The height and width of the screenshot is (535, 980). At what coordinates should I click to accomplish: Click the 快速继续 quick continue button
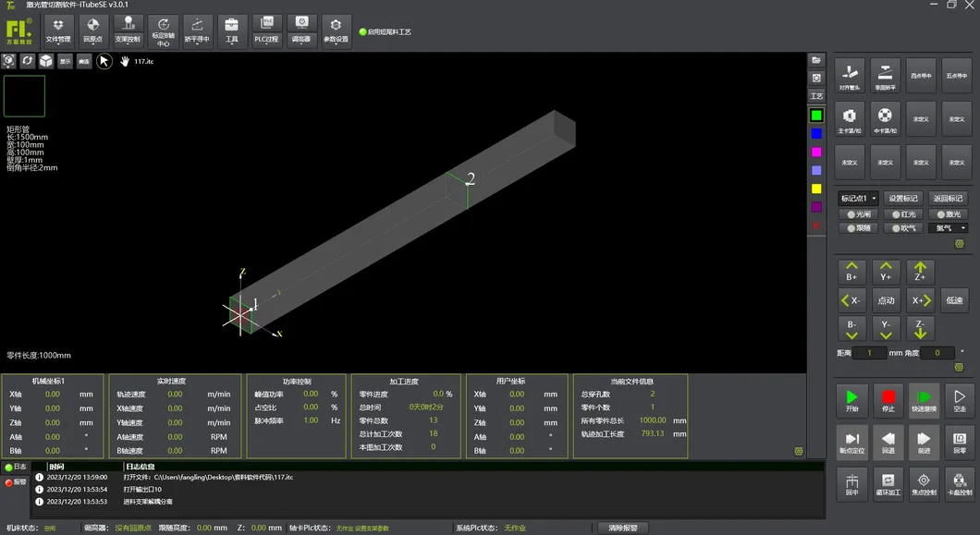point(924,400)
